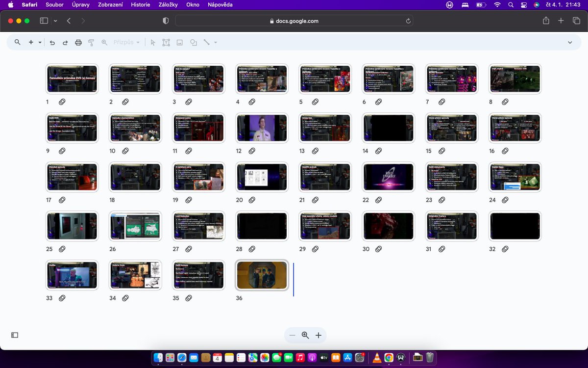This screenshot has width=588, height=368.
Task: Click the docs.google.com address bar
Action: click(294, 21)
